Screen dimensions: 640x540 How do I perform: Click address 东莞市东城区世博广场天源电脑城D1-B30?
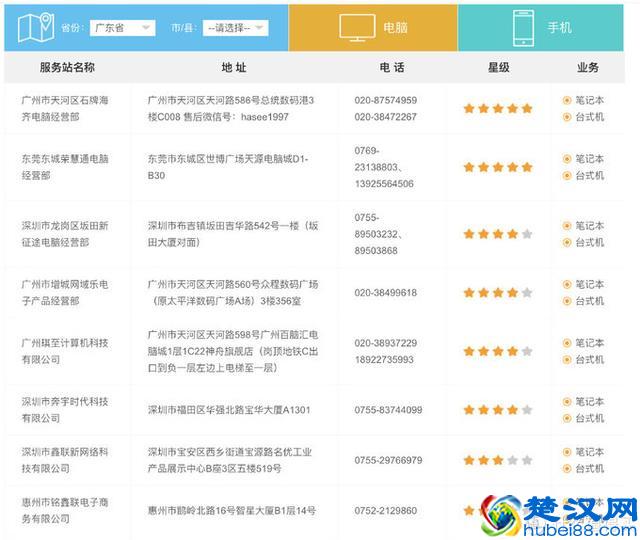228,167
